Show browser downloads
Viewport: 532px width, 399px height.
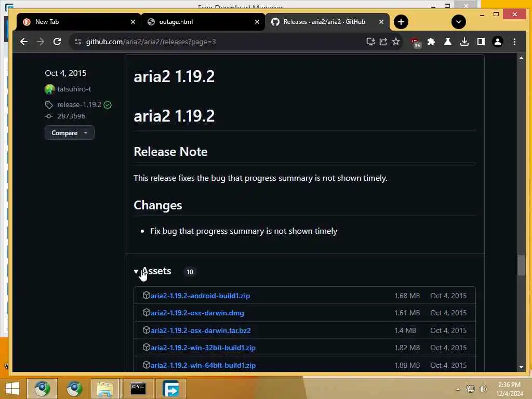(464, 42)
